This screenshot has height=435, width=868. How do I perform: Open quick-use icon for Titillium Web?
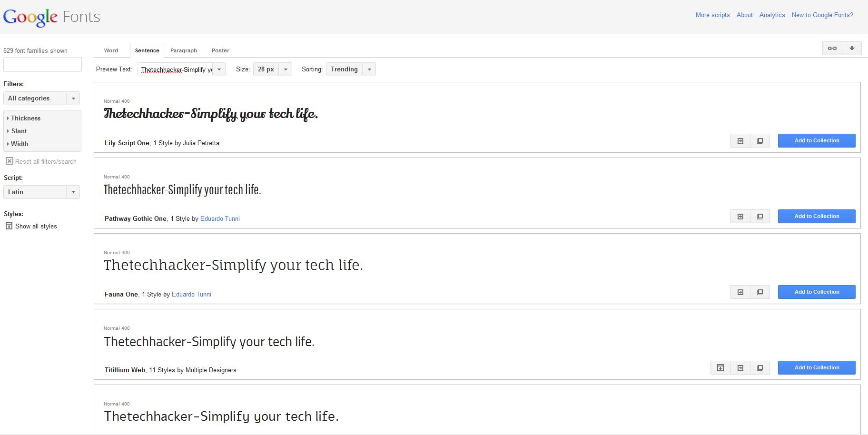click(740, 367)
